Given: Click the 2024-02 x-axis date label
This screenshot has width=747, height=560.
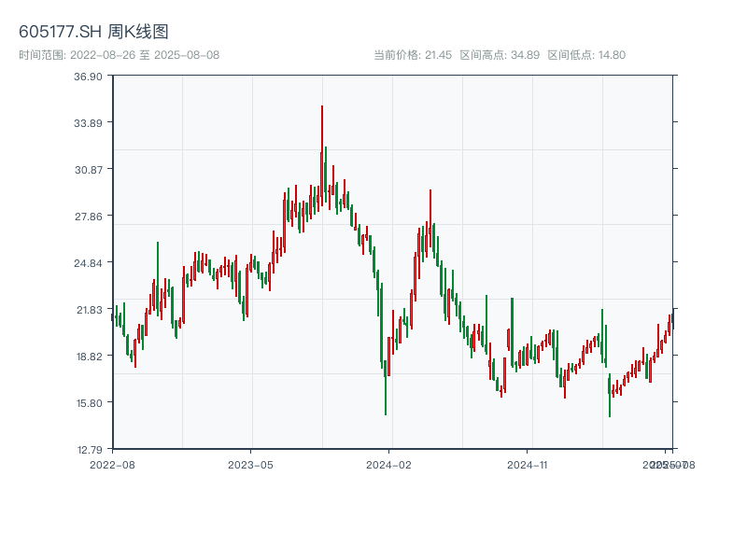Looking at the screenshot, I should [x=389, y=464].
